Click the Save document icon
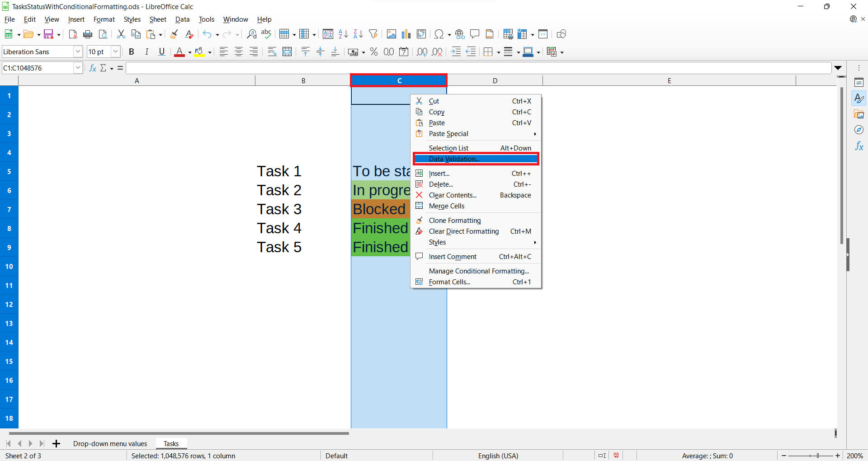 (x=48, y=34)
